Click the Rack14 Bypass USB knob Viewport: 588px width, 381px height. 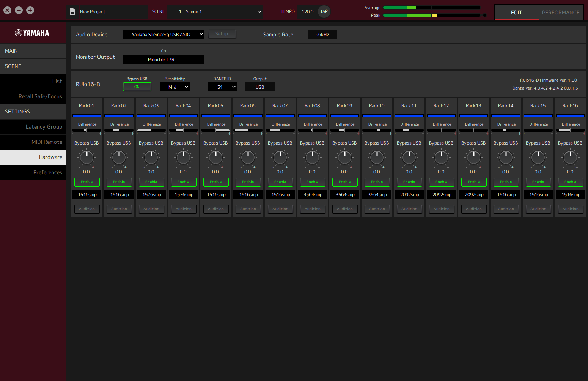[506, 157]
